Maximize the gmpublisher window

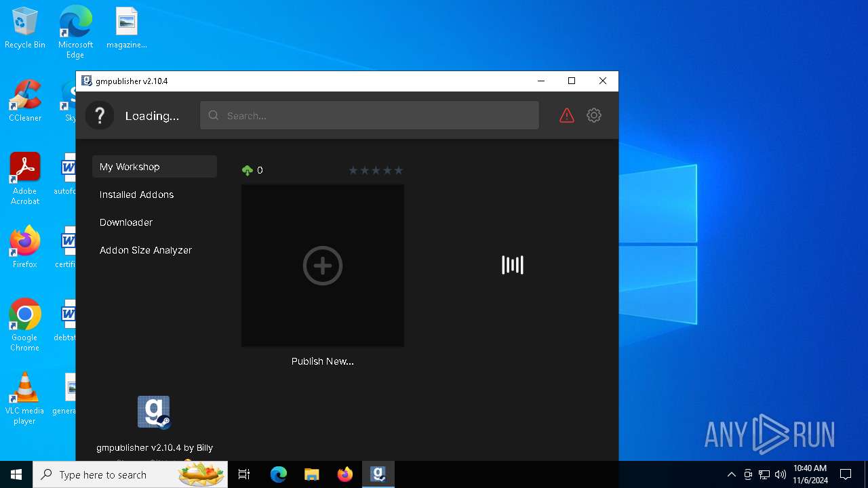[572, 81]
